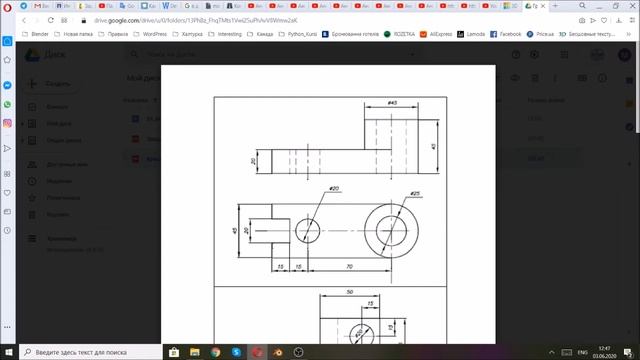The height and width of the screenshot is (360, 640).
Task: Close the active Google Drive tab
Action: click(543, 6)
